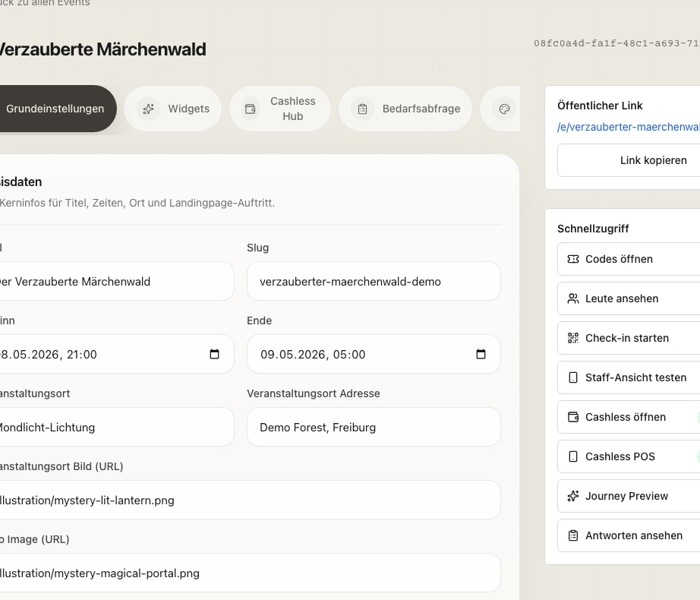Image resolution: width=700 pixels, height=600 pixels.
Task: Click the ticket icon beside Codes öffnen
Action: pyautogui.click(x=573, y=259)
